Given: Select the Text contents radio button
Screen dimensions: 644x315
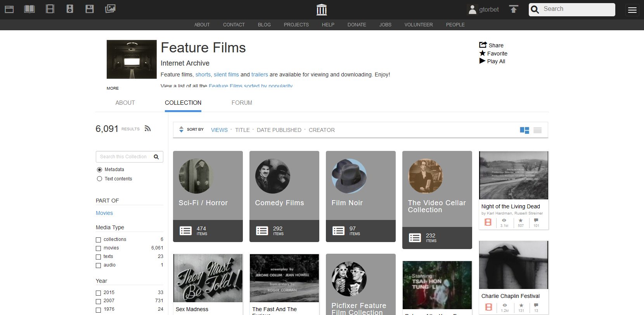Looking at the screenshot, I should pyautogui.click(x=99, y=179).
